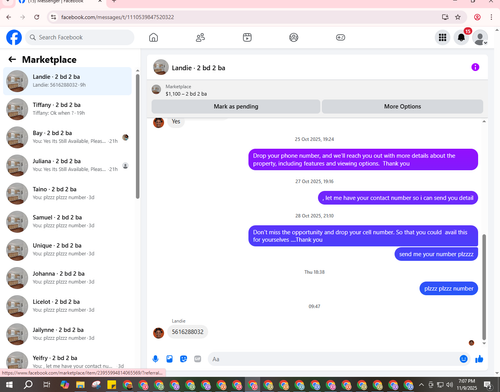Viewport: 500px width, 392px height.
Task: Open File Explorer from taskbar
Action: point(80,385)
